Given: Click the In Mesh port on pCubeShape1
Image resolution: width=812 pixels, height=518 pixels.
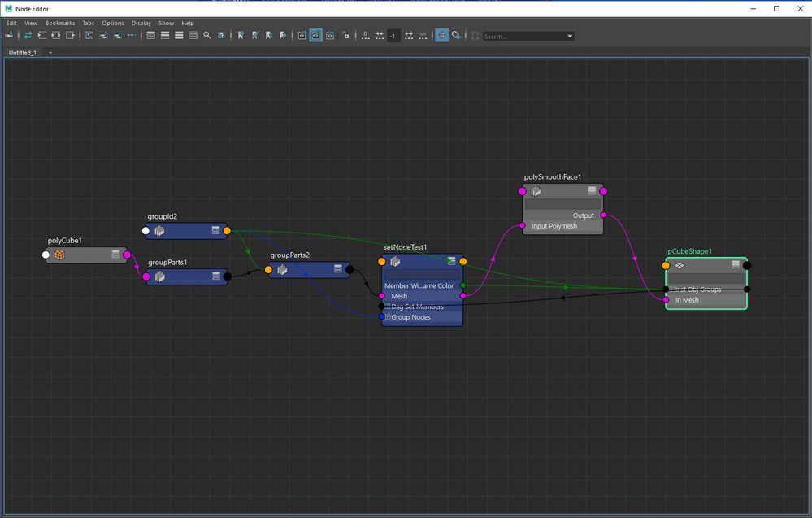Looking at the screenshot, I should tap(666, 299).
